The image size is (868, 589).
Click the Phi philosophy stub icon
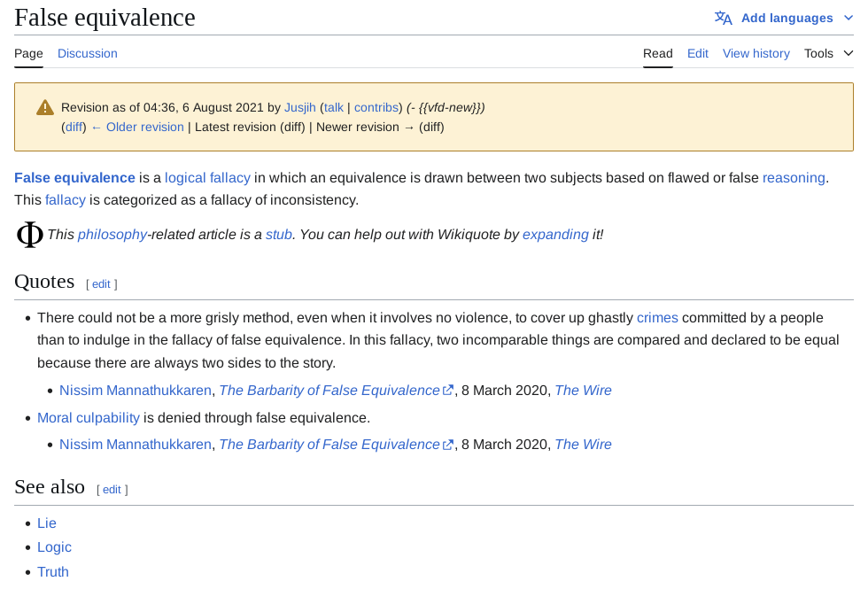[x=29, y=235]
